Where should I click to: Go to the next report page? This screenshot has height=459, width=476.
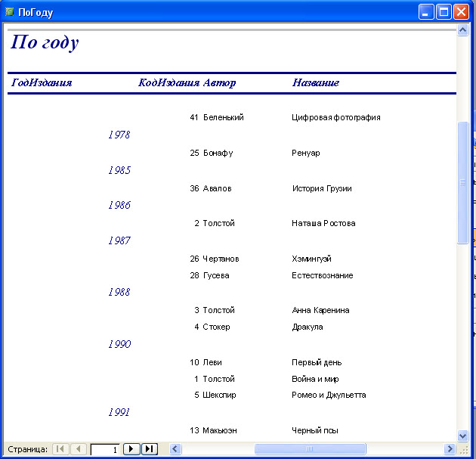pyautogui.click(x=131, y=448)
